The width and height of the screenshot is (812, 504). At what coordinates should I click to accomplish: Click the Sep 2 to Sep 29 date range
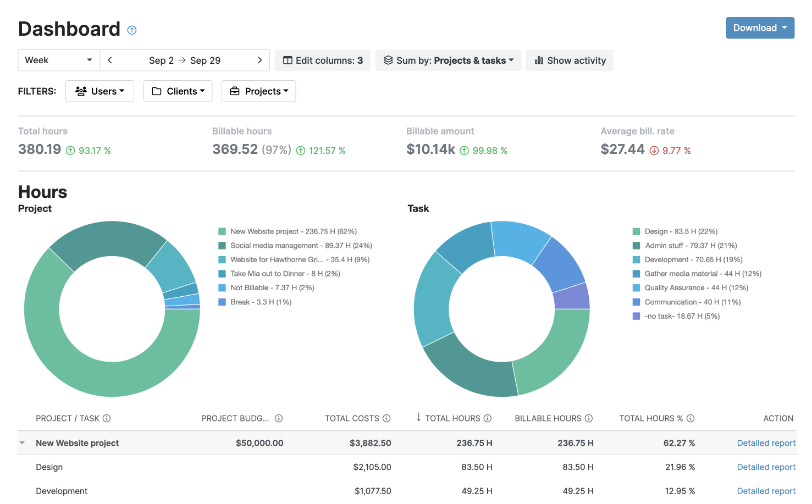[x=184, y=60]
